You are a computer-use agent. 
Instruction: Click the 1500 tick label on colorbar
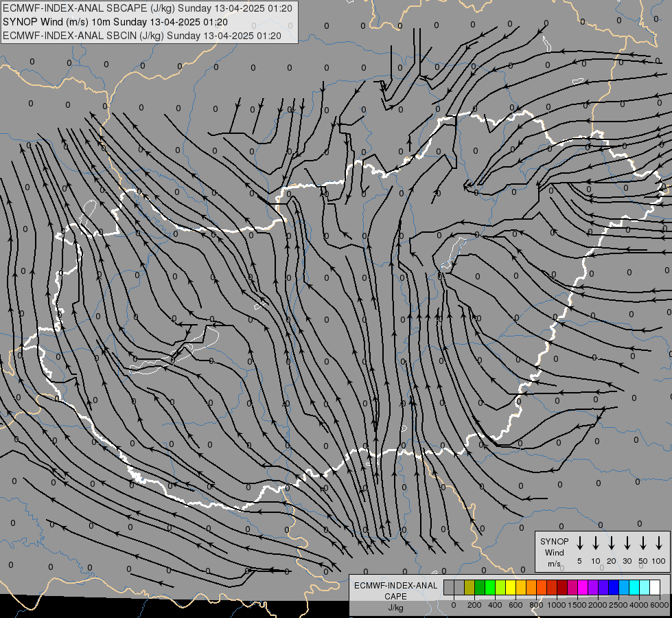(x=577, y=605)
